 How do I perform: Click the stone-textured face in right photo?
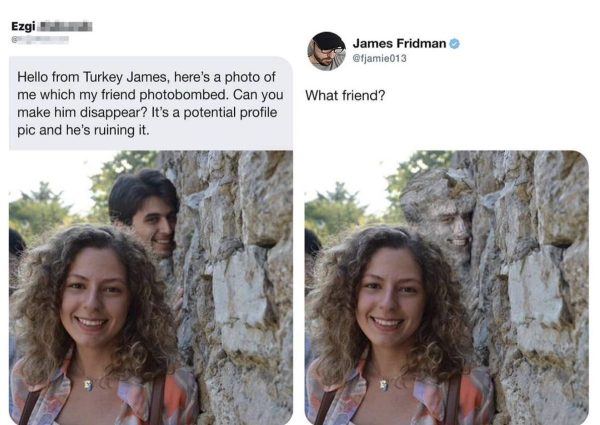(x=444, y=217)
